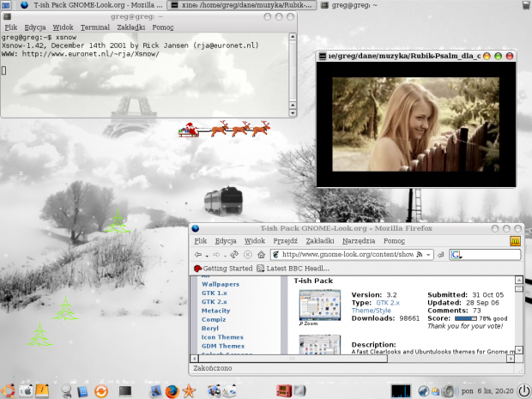Click the Firefox forward arrow button

click(x=216, y=255)
